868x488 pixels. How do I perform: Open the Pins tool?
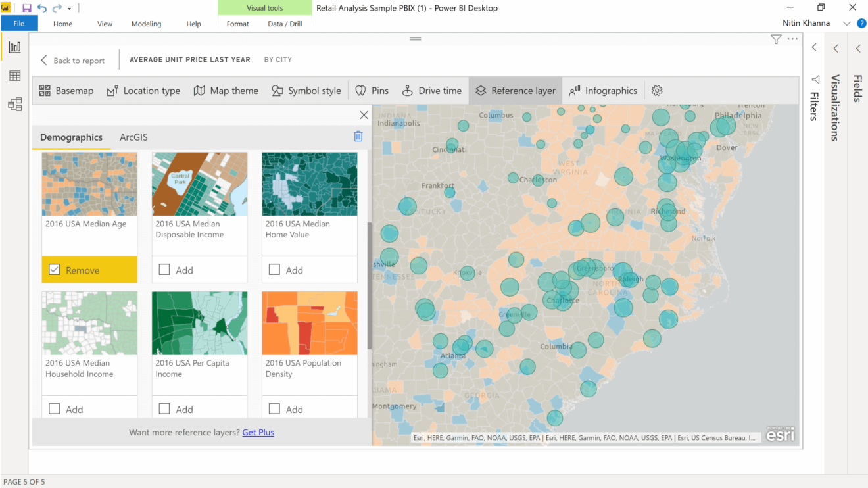(x=372, y=91)
